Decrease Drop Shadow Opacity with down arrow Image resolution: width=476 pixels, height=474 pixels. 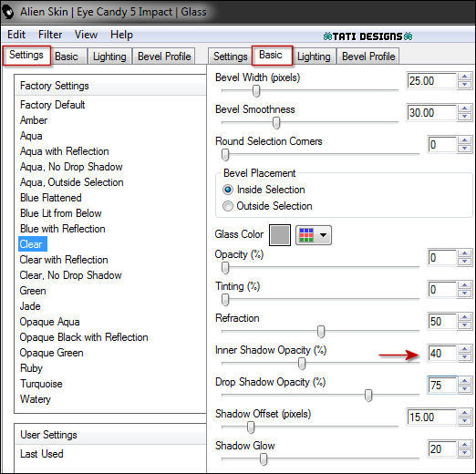464,389
